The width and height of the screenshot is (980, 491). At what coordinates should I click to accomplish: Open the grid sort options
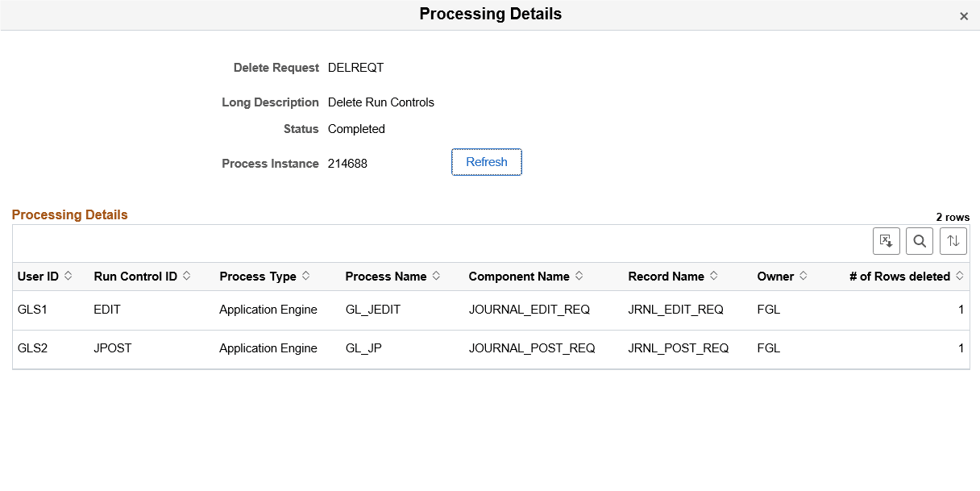pyautogui.click(x=953, y=240)
